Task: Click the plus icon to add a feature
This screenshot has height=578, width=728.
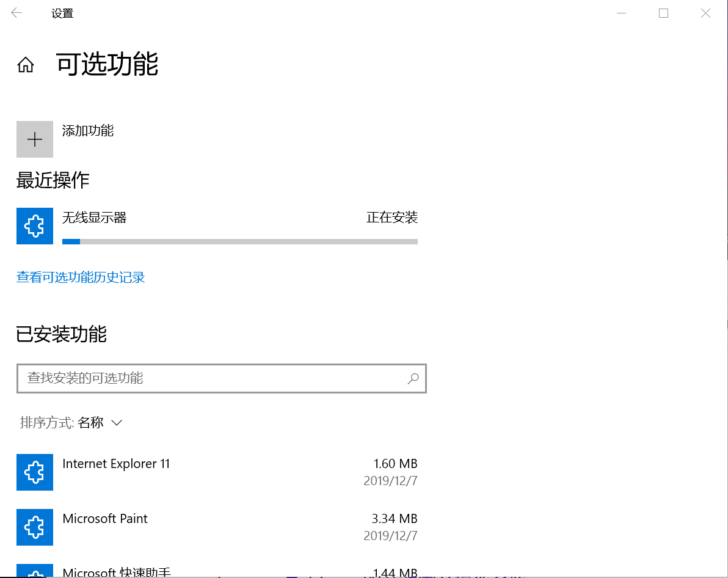Action: [35, 139]
